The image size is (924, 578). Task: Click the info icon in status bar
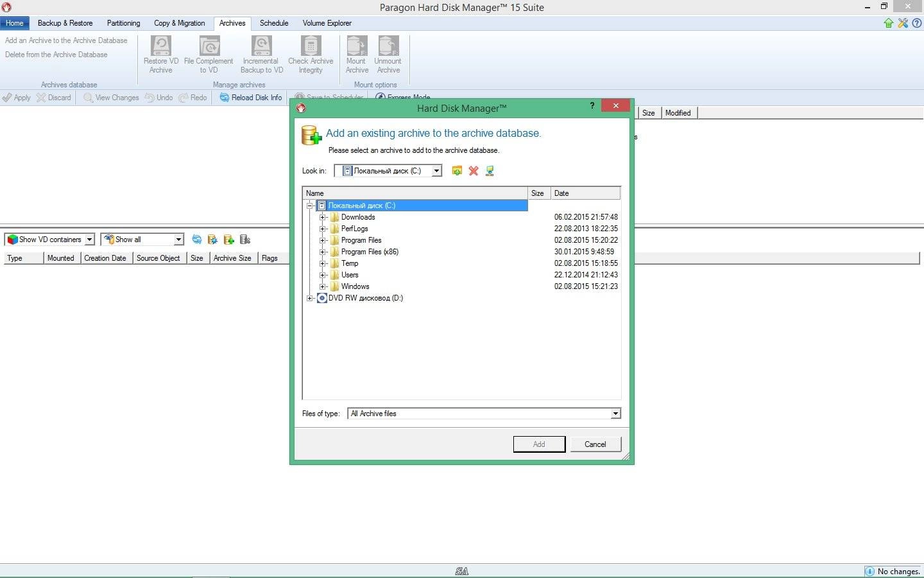point(869,572)
